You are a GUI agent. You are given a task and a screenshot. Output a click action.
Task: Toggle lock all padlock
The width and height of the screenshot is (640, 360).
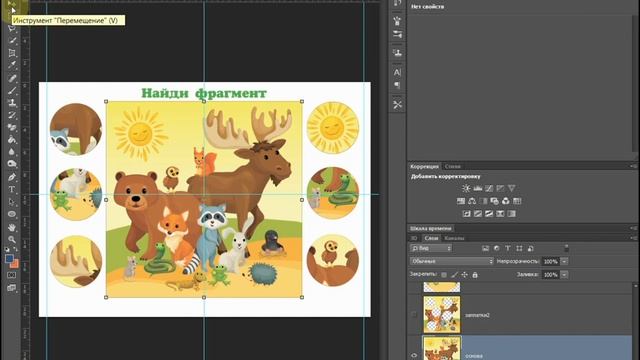point(475,275)
